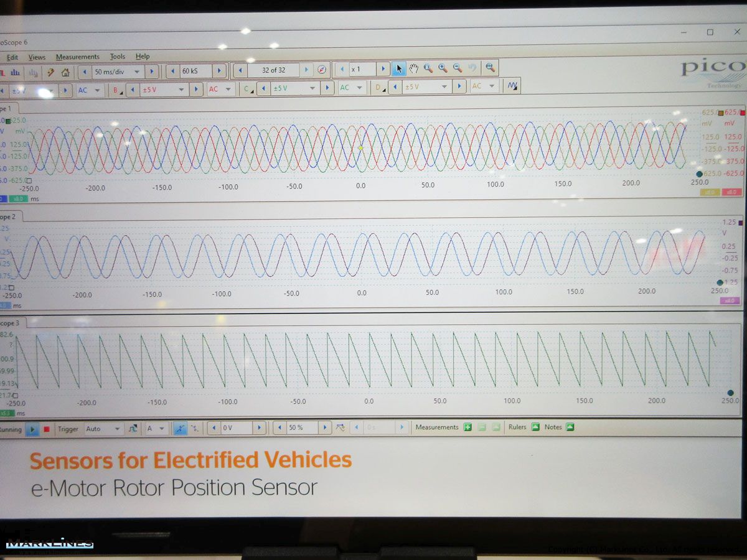Click the post-trigger delay icon
Screen dimensions: 747x560
pos(340,427)
